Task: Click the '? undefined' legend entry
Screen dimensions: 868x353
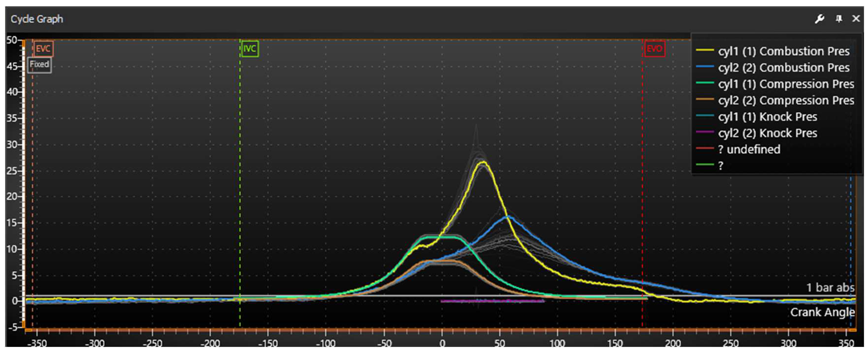Action: coord(749,149)
